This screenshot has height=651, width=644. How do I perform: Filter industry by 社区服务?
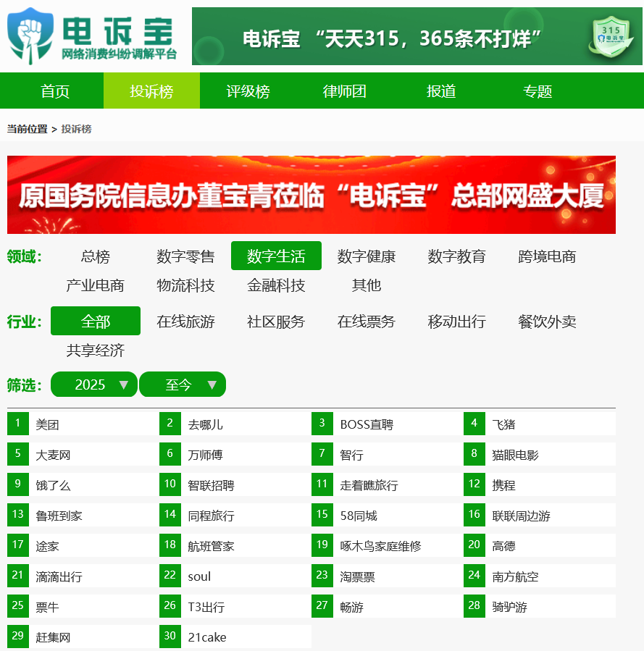(x=276, y=322)
